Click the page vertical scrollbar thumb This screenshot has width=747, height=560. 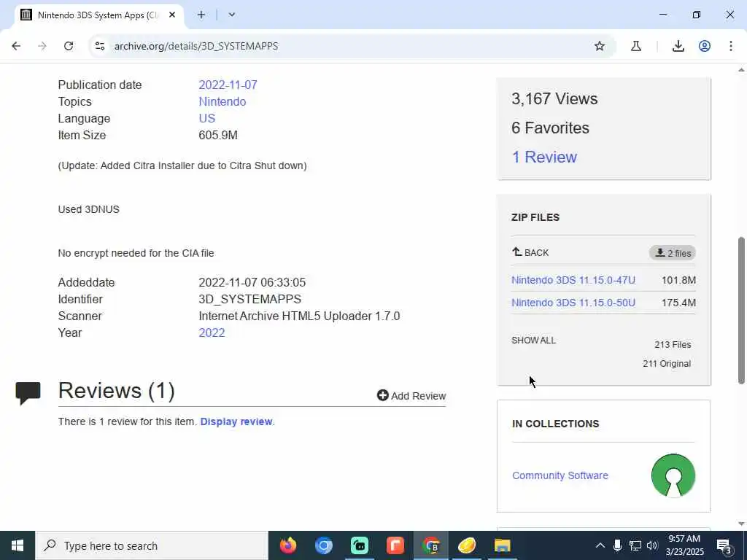pyautogui.click(x=741, y=310)
